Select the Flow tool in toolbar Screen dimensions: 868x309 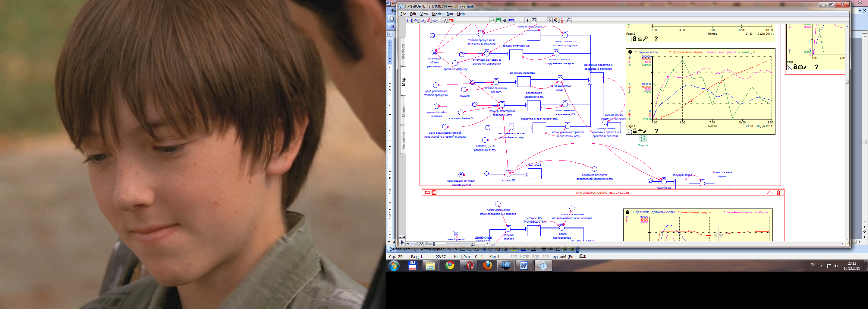pyautogui.click(x=416, y=21)
